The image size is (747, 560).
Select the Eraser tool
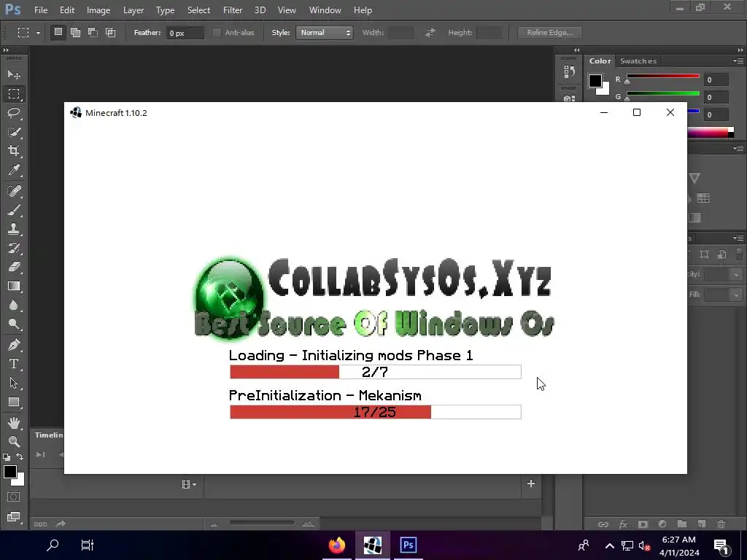[x=14, y=267]
